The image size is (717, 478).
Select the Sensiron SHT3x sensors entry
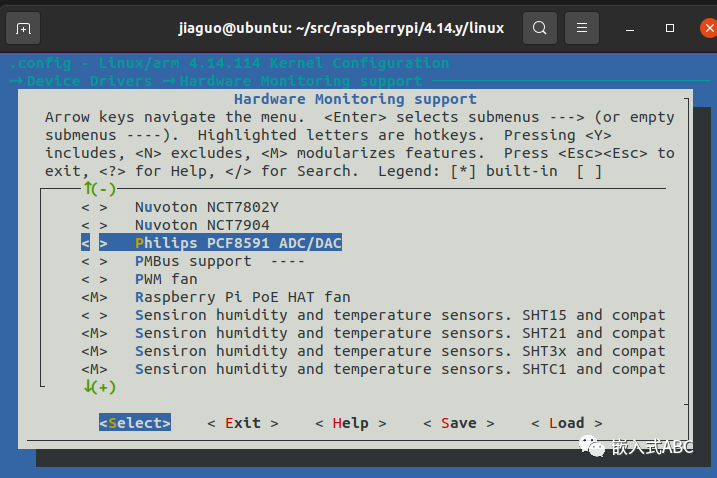tap(400, 351)
